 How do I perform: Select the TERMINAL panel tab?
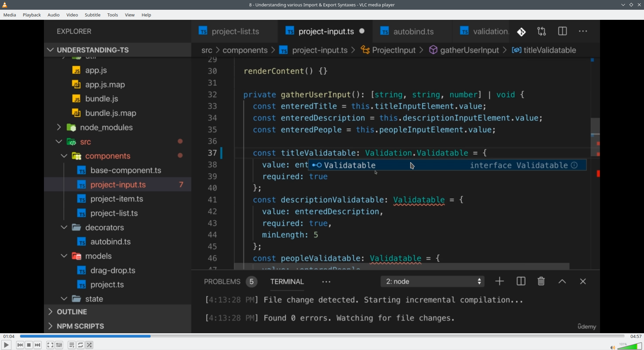[x=287, y=281]
